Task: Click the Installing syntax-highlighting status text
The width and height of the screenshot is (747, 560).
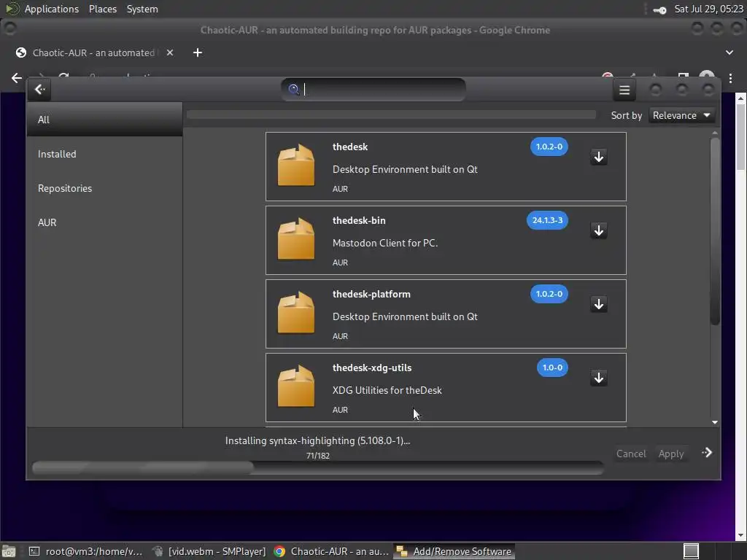Action: pyautogui.click(x=317, y=440)
